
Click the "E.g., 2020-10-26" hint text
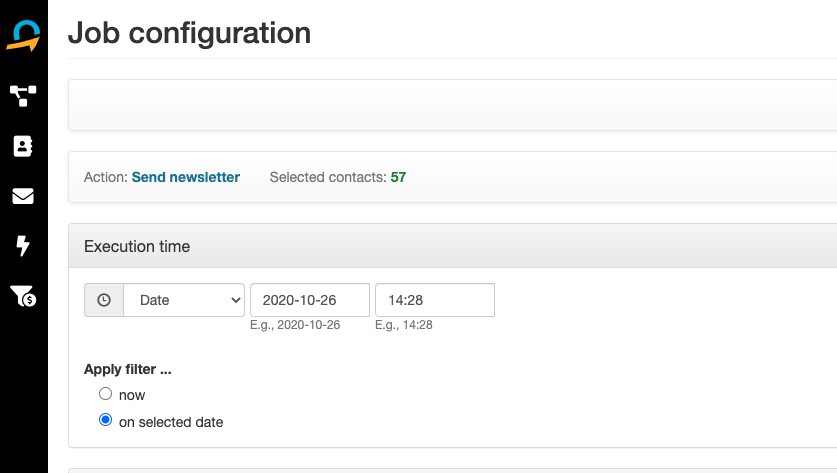coord(295,325)
